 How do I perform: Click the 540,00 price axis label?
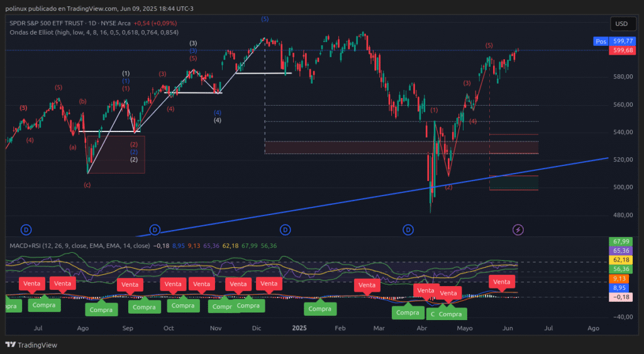(623, 132)
